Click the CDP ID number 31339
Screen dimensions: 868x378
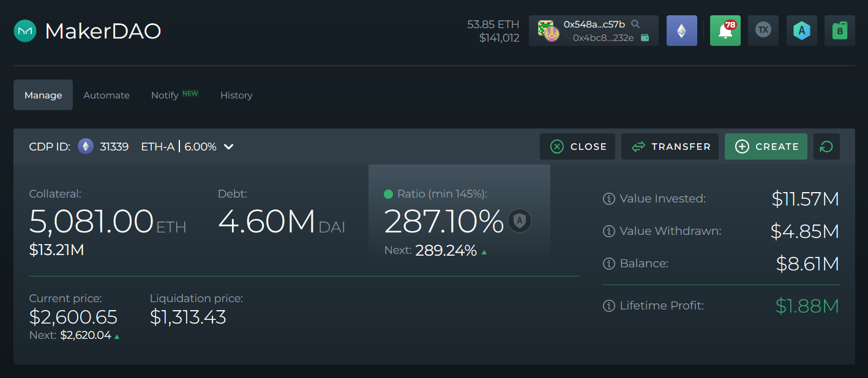tap(114, 147)
